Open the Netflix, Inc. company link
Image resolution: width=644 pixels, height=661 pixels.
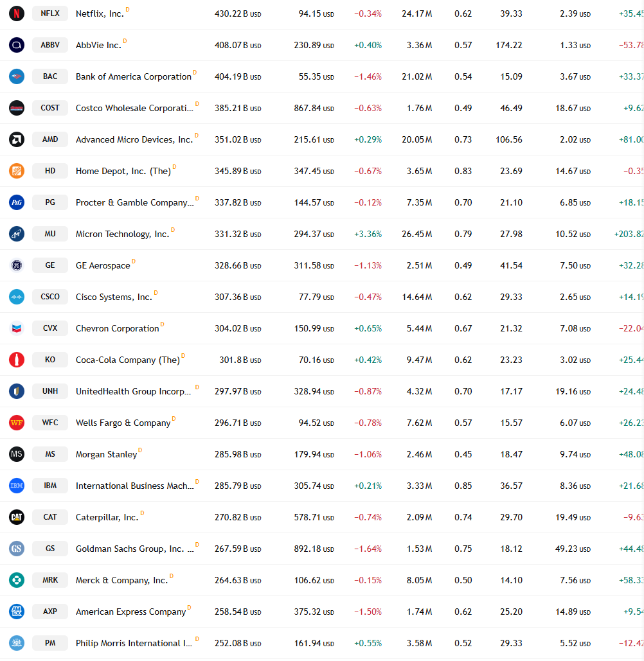[x=100, y=14]
